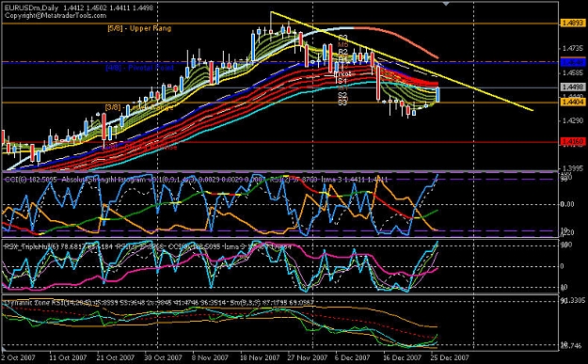Click the S1 pivot level label
This screenshot has width=588, height=364.
[342, 81]
